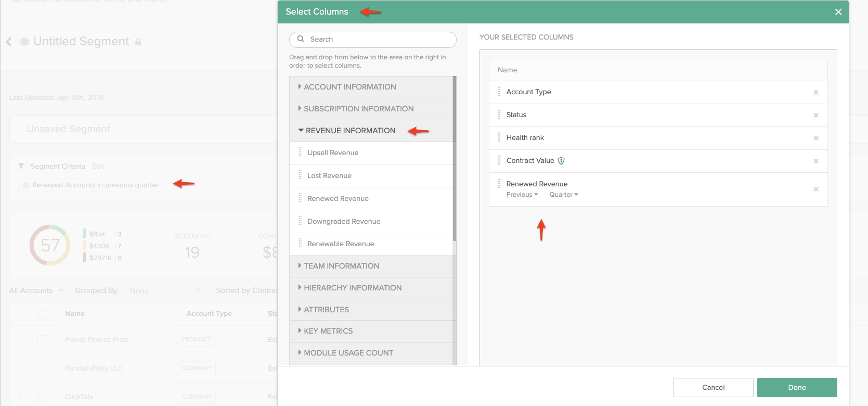Expand ATTRIBUTES section

[x=371, y=310]
